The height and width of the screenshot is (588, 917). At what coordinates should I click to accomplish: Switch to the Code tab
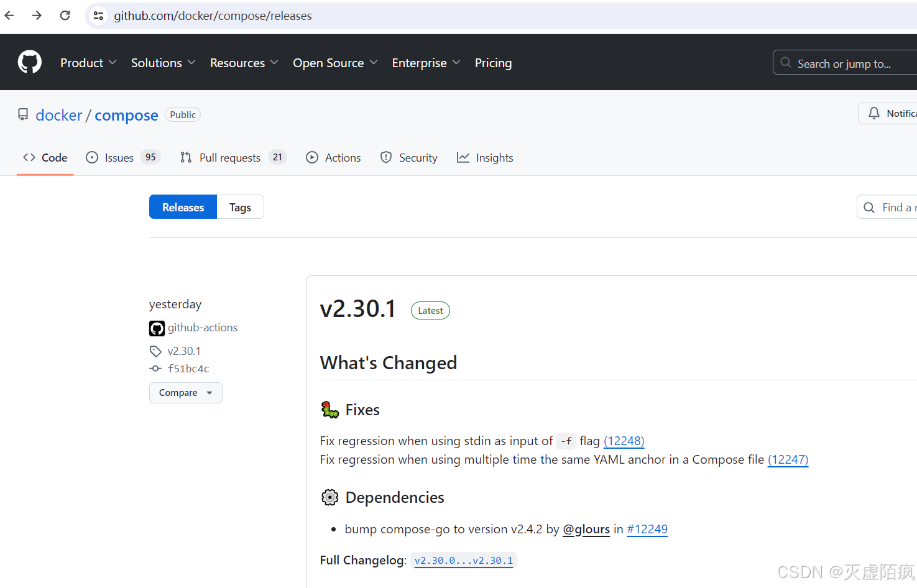pos(45,158)
